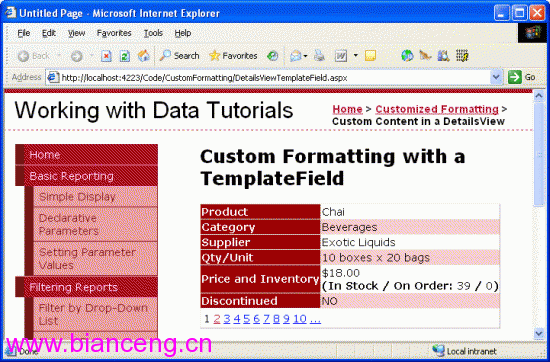The height and width of the screenshot is (362, 550).
Task: Go to pager page 4
Action: coord(236,319)
